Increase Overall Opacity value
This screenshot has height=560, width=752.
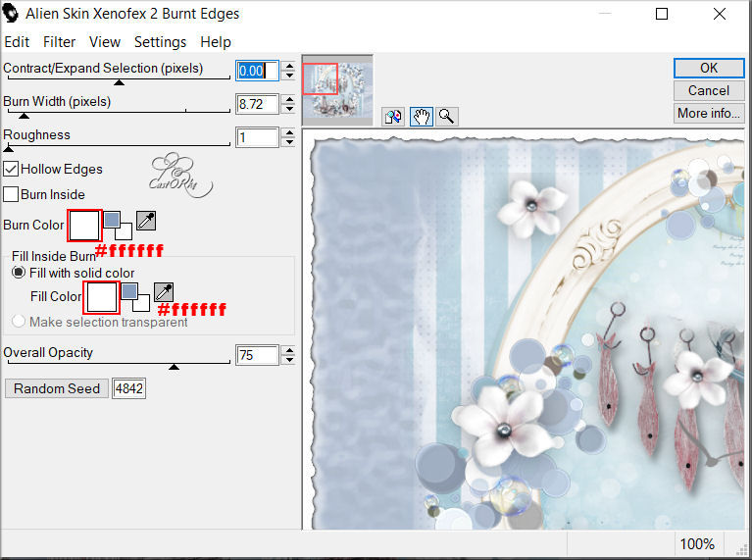click(x=288, y=350)
